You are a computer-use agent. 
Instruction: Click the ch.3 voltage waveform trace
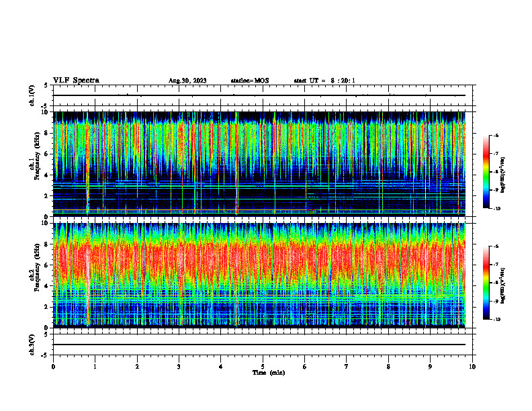(x=259, y=345)
